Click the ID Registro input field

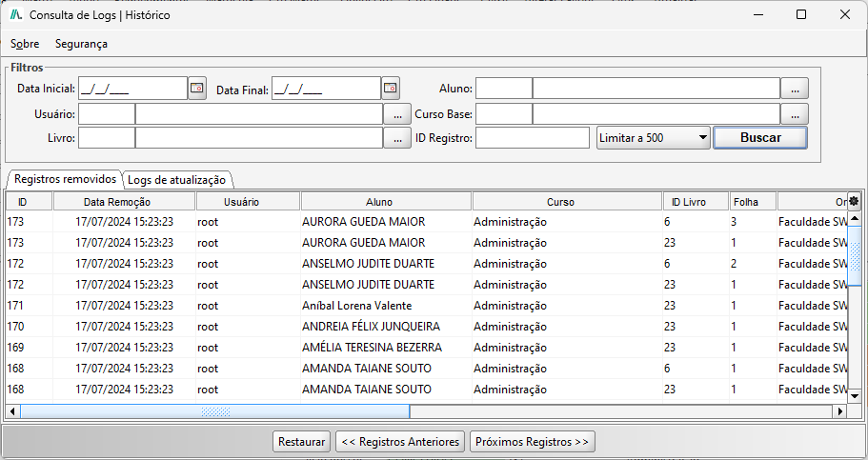point(533,138)
